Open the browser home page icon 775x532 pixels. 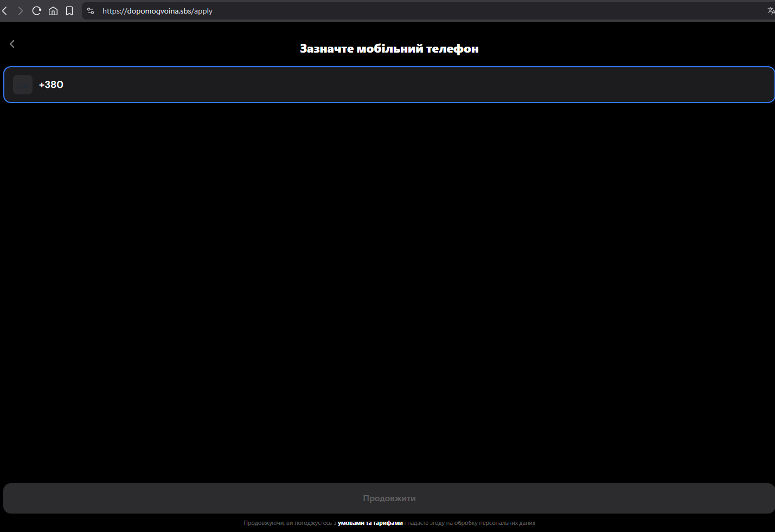tap(53, 11)
